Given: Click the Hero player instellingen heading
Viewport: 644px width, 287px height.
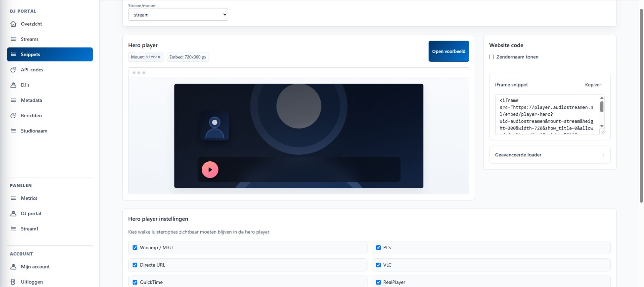Looking at the screenshot, I should click(x=158, y=219).
